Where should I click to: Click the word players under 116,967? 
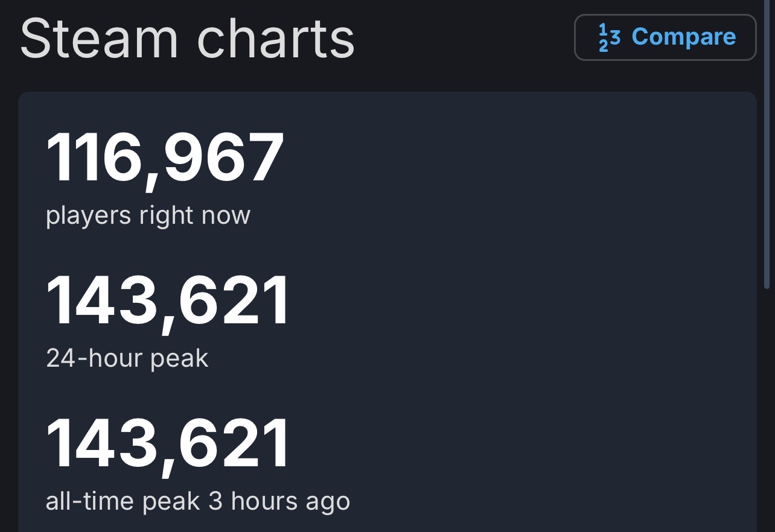(x=88, y=215)
